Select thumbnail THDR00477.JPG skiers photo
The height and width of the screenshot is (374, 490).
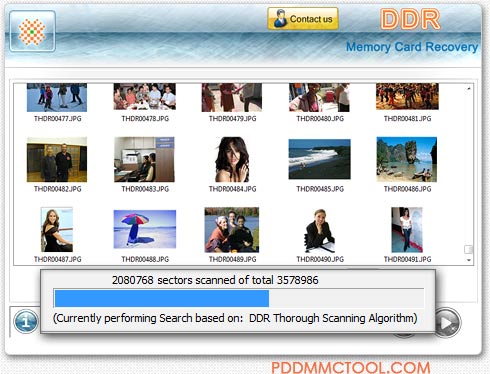point(57,97)
